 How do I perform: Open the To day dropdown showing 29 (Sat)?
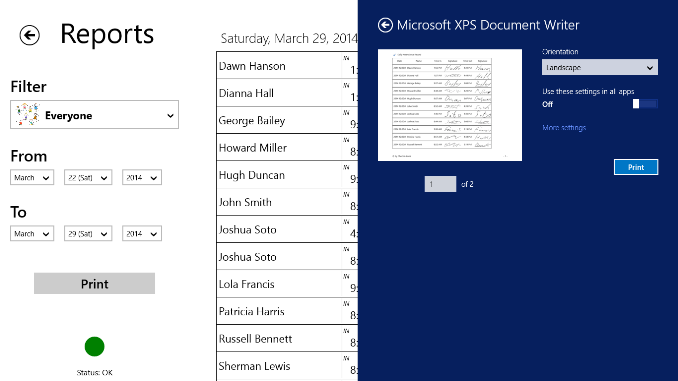click(88, 234)
